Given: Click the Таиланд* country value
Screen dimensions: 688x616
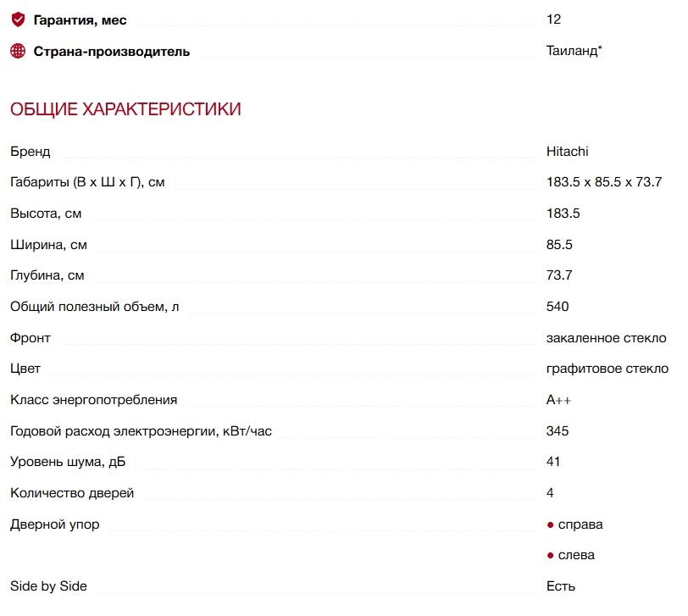Looking at the screenshot, I should point(574,51).
